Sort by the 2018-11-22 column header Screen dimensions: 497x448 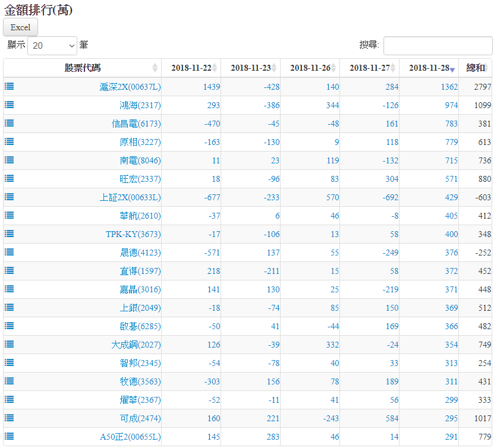[x=191, y=68]
